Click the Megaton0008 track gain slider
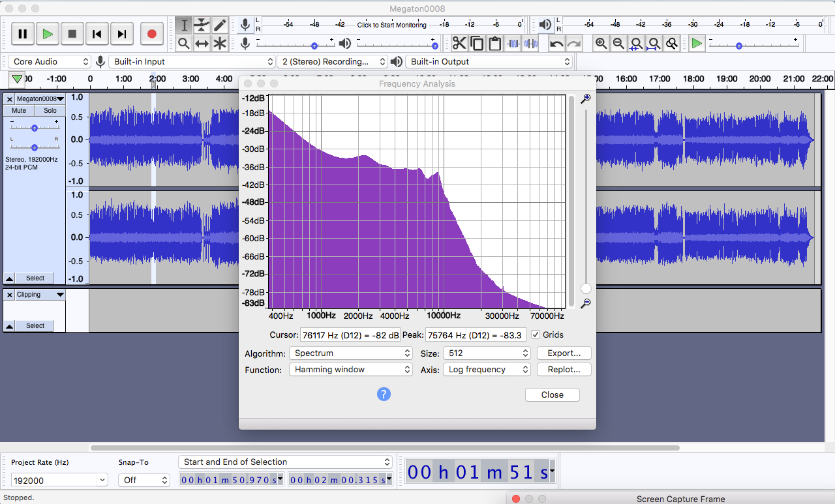Screen dimensions: 835x504 [35, 127]
